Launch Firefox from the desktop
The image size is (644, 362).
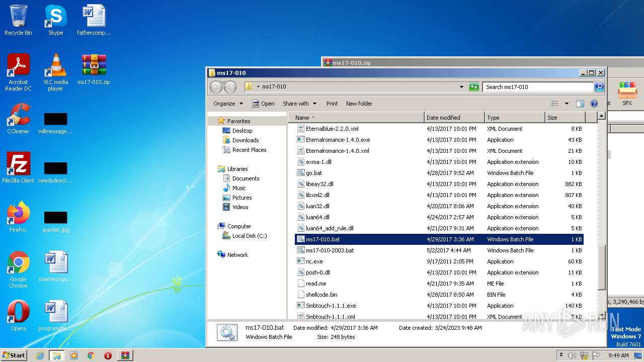tap(18, 217)
